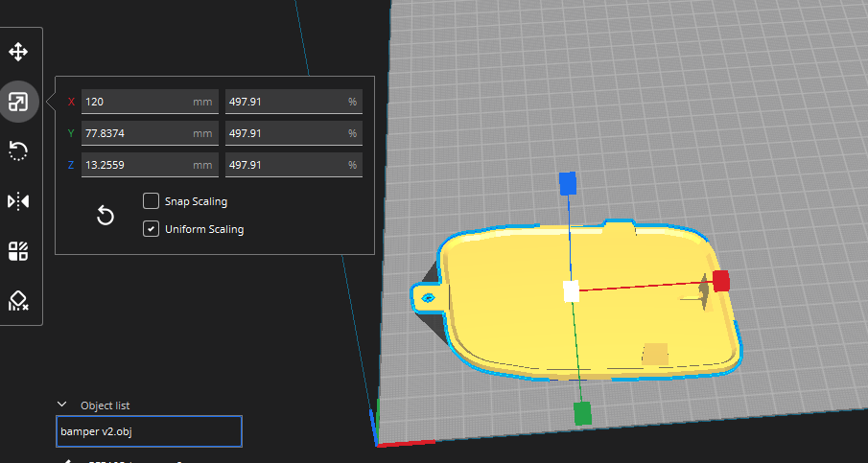Click the red X-axis scale handle

720,281
